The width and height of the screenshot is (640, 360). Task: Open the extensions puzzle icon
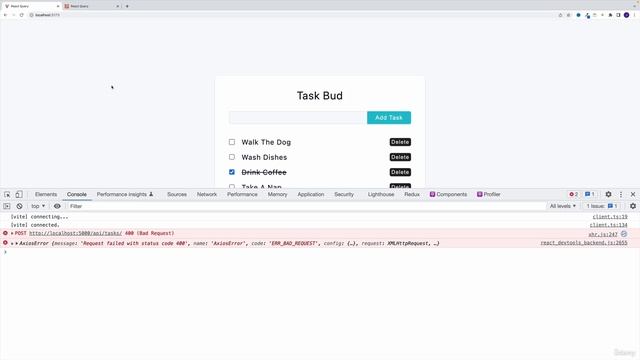[x=610, y=15]
